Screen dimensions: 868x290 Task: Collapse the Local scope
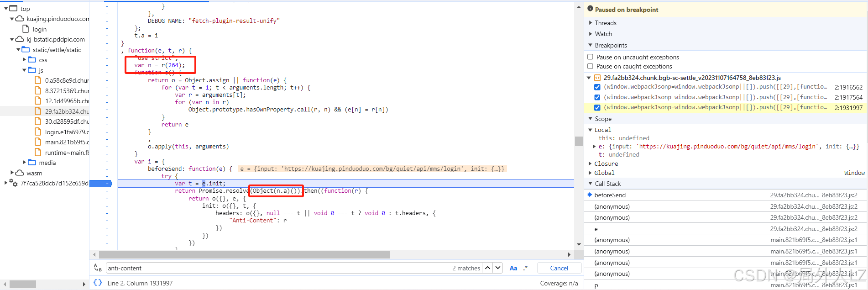(590, 130)
